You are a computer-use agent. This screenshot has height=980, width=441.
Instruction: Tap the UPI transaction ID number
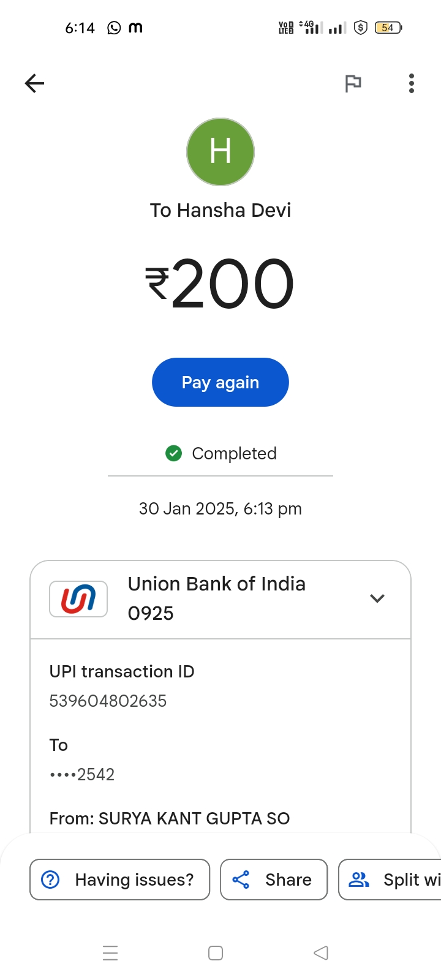[108, 701]
